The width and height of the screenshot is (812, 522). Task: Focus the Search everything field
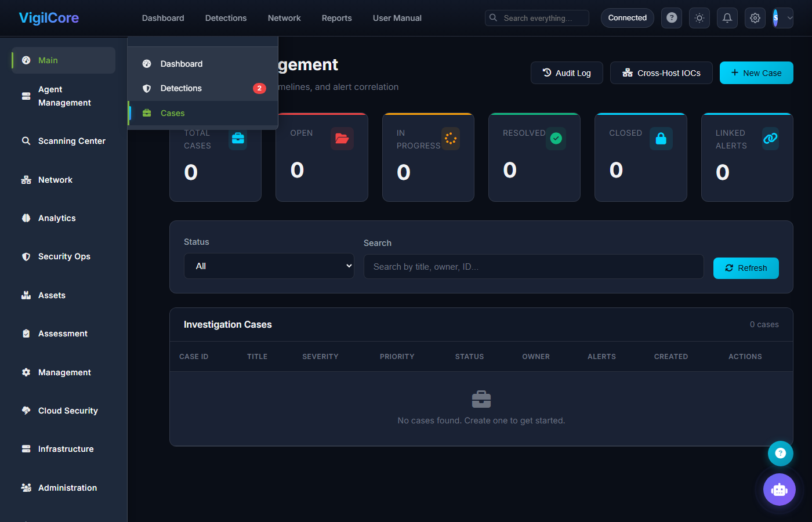click(x=537, y=18)
